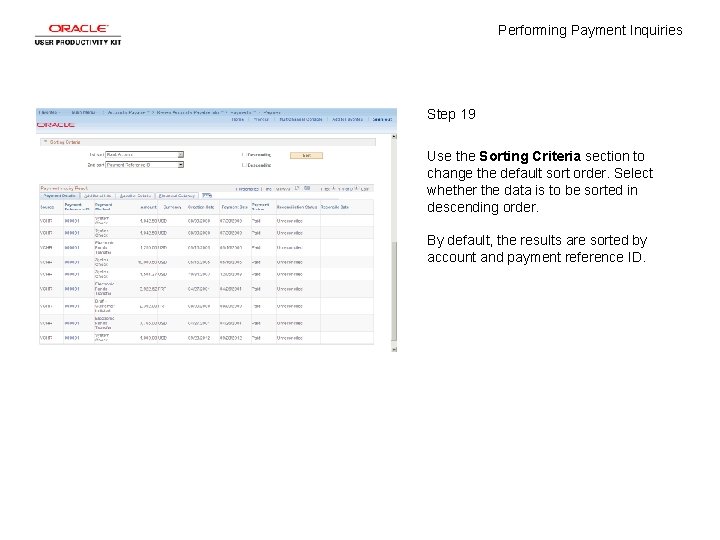Switch to the Financial Gateway tab
The width and height of the screenshot is (720, 540).
coord(177,196)
